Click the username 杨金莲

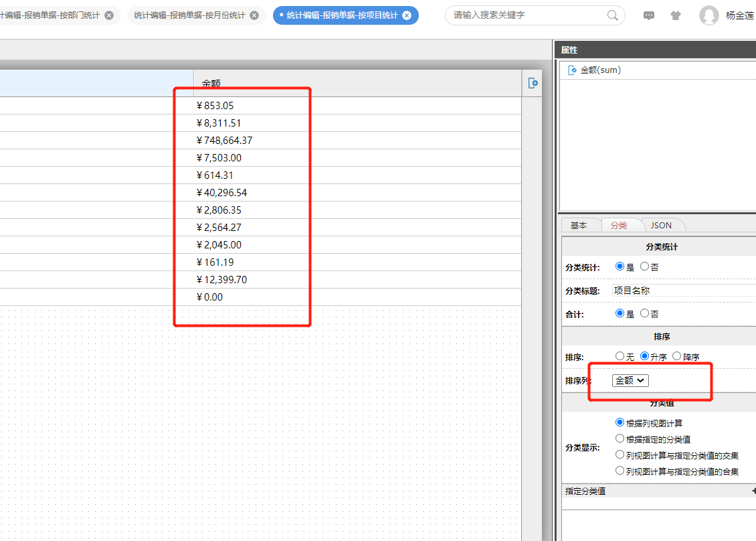740,15
